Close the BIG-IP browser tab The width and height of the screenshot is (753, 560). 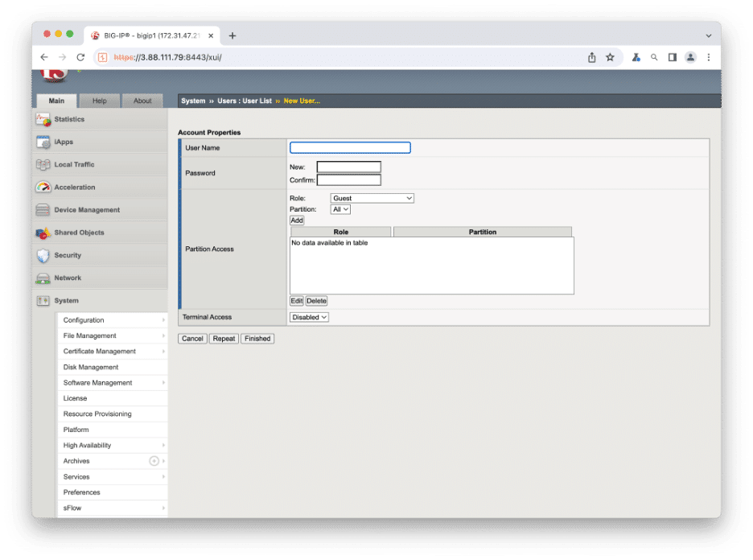tap(211, 35)
